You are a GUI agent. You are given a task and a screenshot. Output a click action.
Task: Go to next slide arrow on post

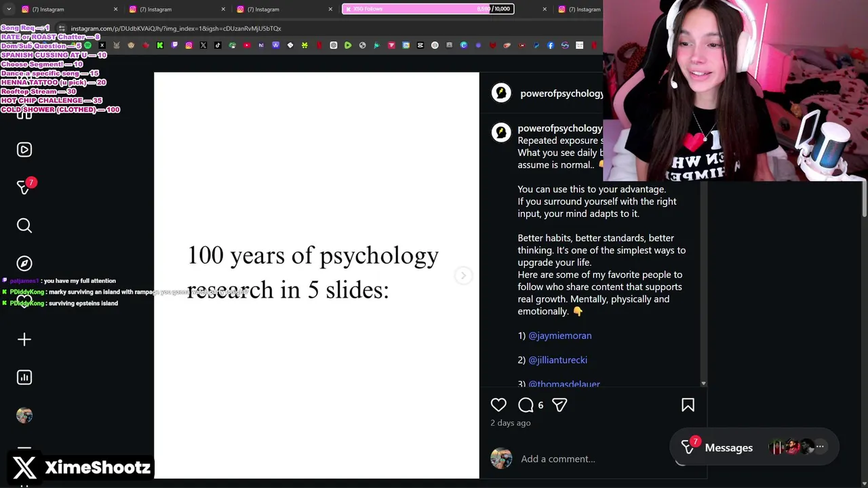coord(463,275)
